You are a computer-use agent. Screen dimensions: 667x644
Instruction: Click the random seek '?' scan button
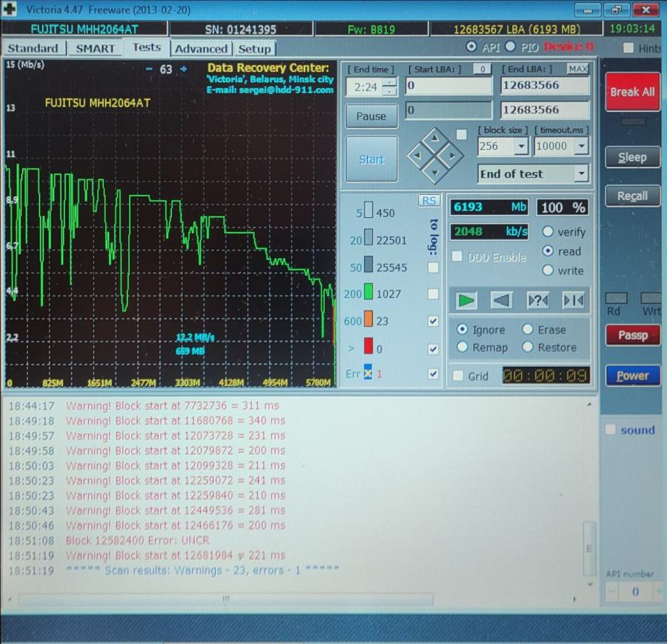coord(537,300)
